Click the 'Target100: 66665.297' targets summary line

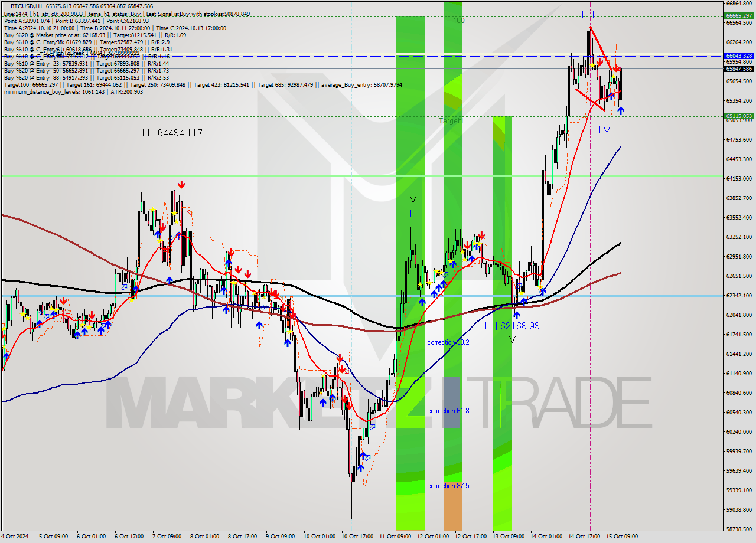pos(203,84)
